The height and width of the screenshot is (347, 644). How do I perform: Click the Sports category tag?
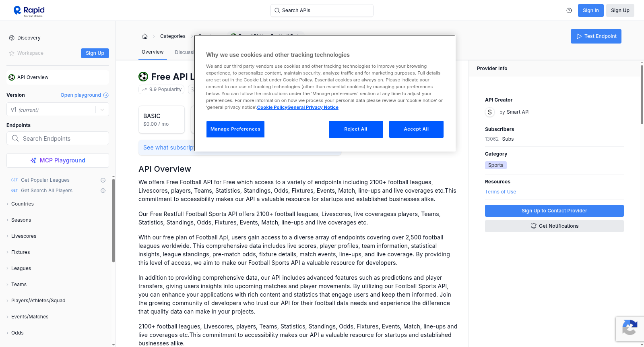[x=496, y=165]
